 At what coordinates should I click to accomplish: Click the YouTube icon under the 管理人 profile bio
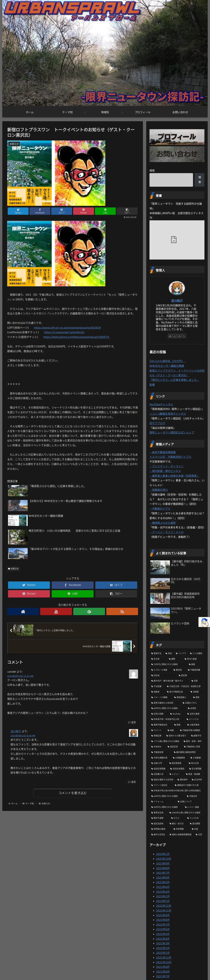click(x=175, y=336)
